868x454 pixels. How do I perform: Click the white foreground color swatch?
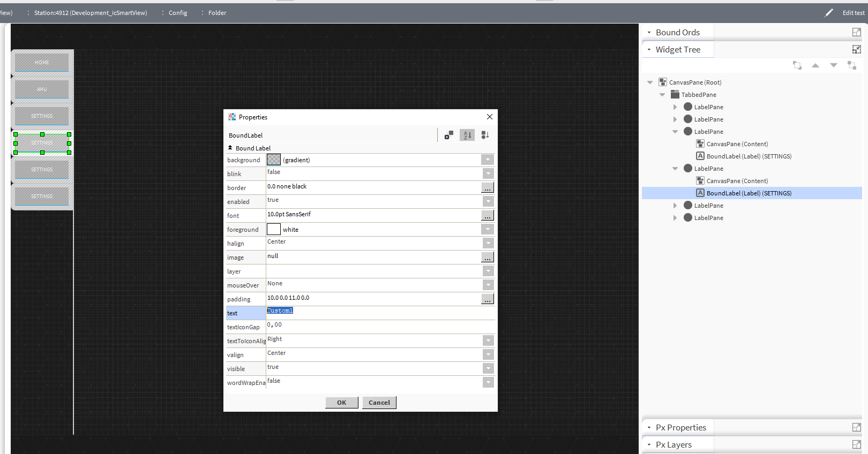tap(274, 229)
